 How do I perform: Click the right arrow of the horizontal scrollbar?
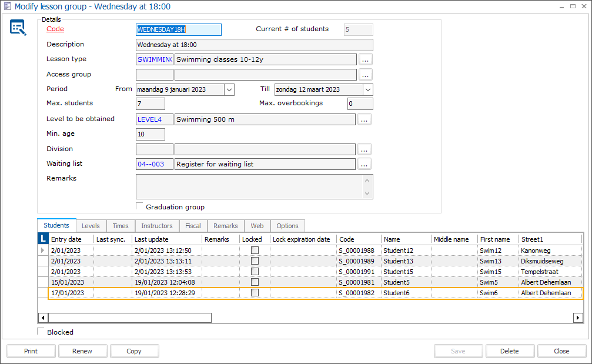[x=578, y=318]
